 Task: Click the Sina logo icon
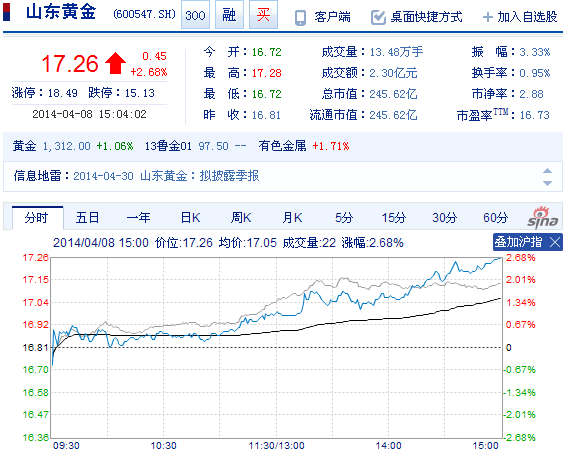pos(543,218)
